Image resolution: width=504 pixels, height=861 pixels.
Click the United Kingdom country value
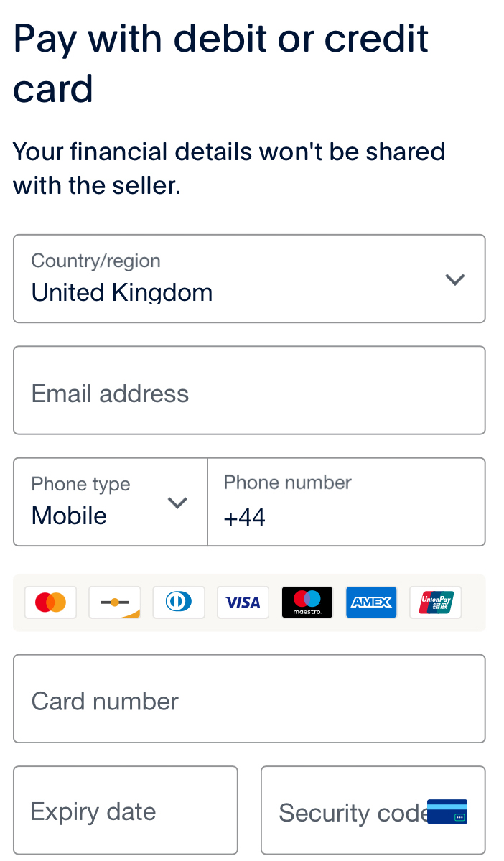coord(121,292)
